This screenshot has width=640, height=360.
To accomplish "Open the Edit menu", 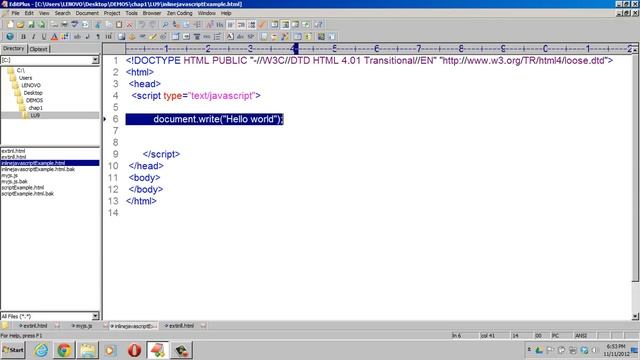I will pyautogui.click(x=29, y=13).
